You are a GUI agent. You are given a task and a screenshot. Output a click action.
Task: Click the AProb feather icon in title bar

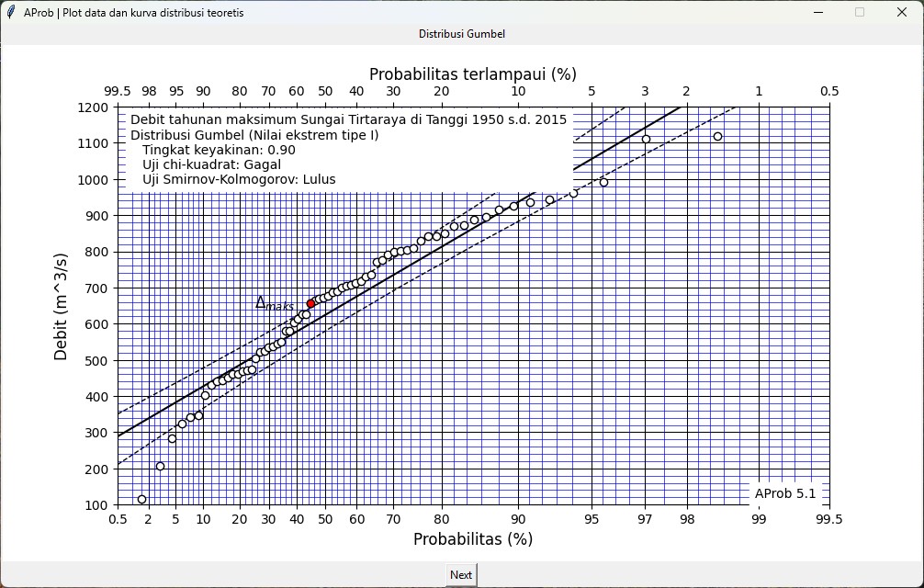pos(11,13)
